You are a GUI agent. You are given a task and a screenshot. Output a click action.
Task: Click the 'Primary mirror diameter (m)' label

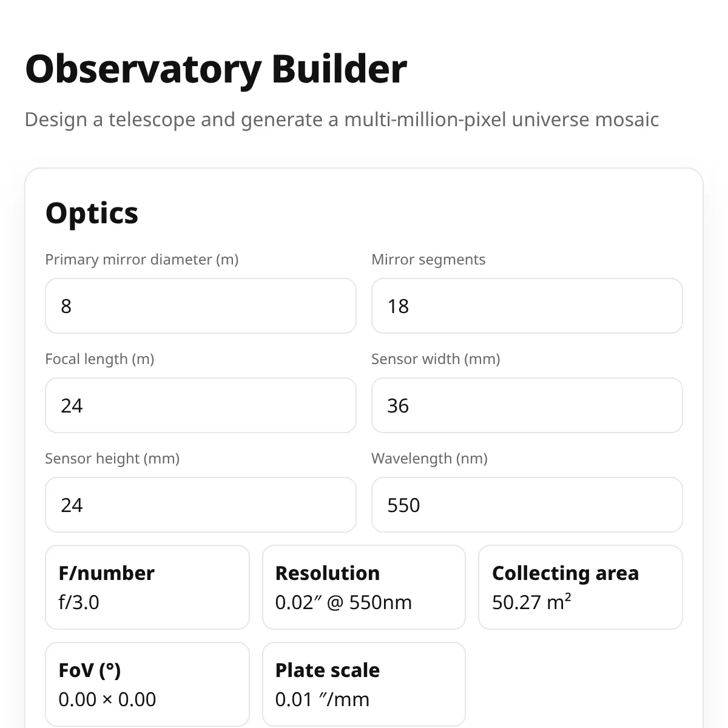(x=142, y=260)
